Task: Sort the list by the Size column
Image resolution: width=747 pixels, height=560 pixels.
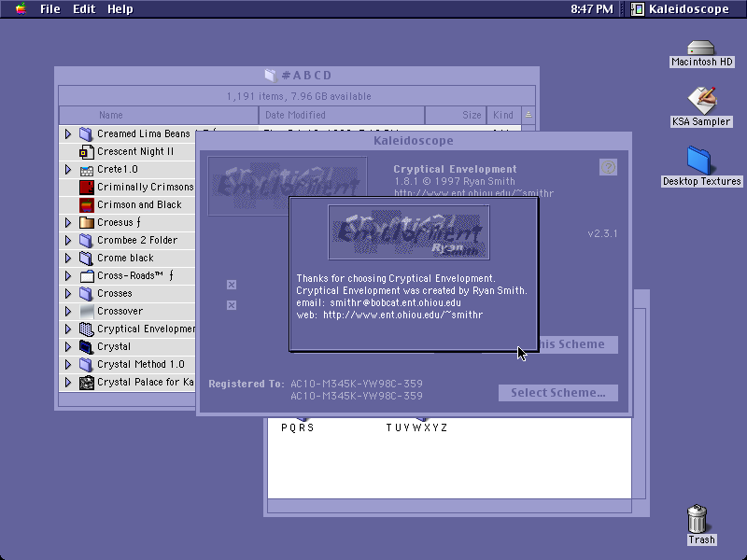Action: [456, 115]
